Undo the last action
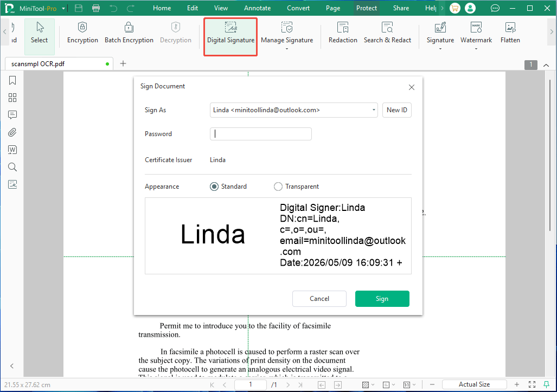This screenshot has width=557, height=392. point(113,8)
